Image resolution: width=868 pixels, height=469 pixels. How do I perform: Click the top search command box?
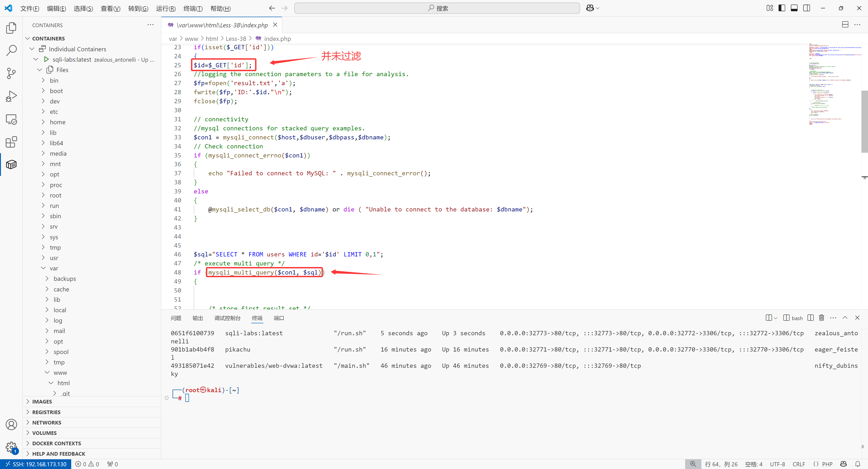(x=437, y=8)
